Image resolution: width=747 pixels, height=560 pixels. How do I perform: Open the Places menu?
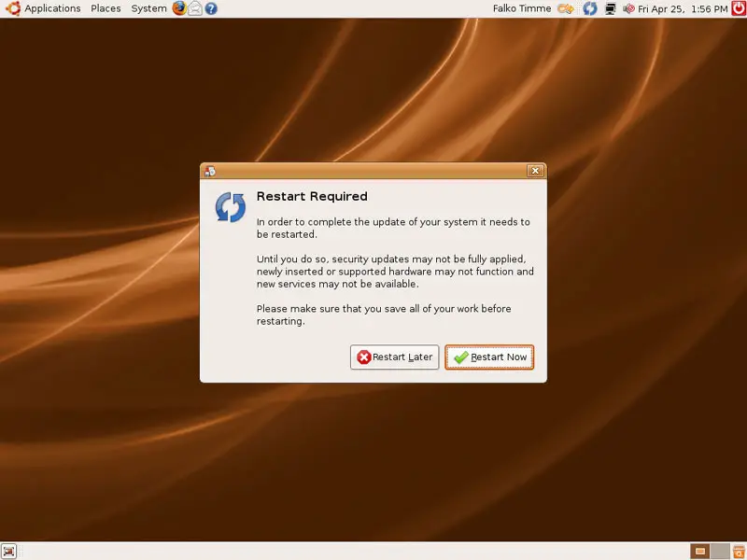[106, 8]
